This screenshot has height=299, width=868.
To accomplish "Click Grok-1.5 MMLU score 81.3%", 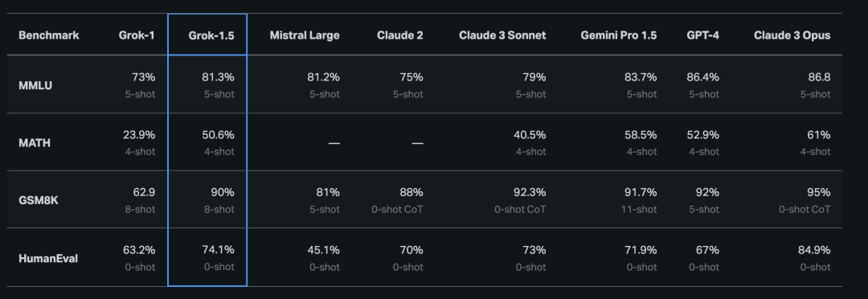I will point(218,77).
